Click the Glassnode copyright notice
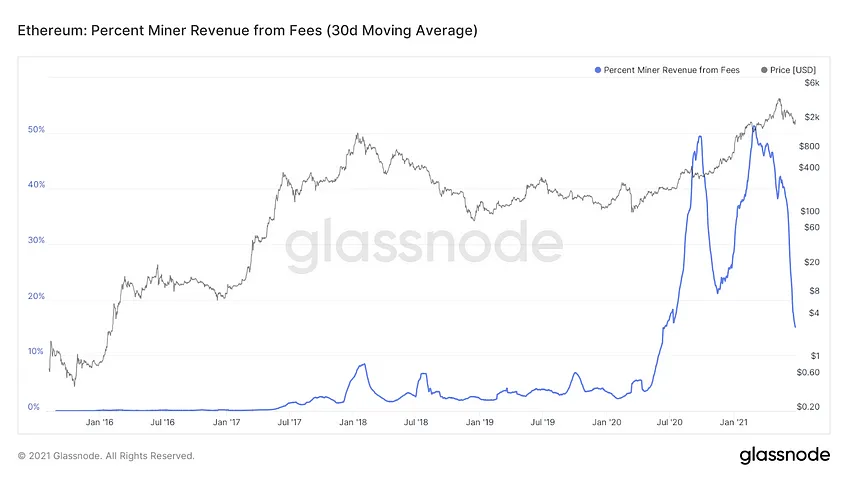Screen dimensions: 848x477 coord(106,456)
